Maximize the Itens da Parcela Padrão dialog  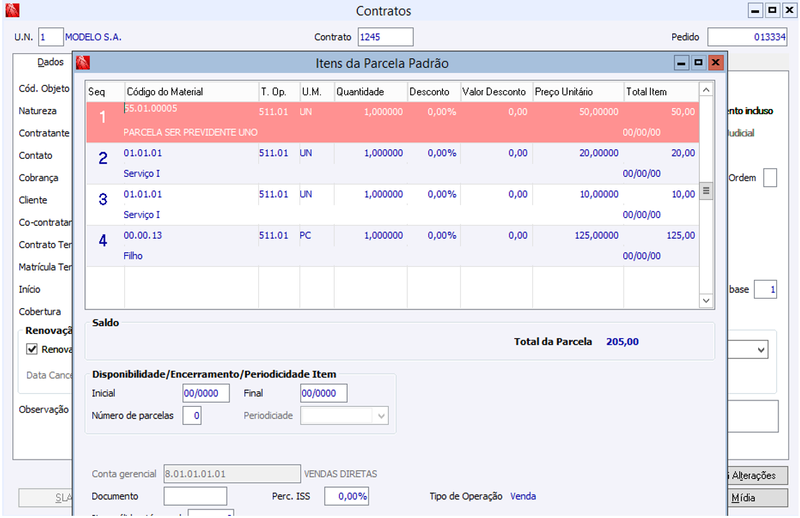click(698, 62)
